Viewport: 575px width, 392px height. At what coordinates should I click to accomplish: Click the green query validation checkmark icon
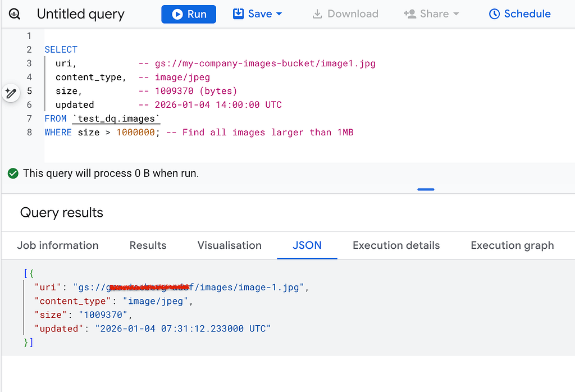13,174
